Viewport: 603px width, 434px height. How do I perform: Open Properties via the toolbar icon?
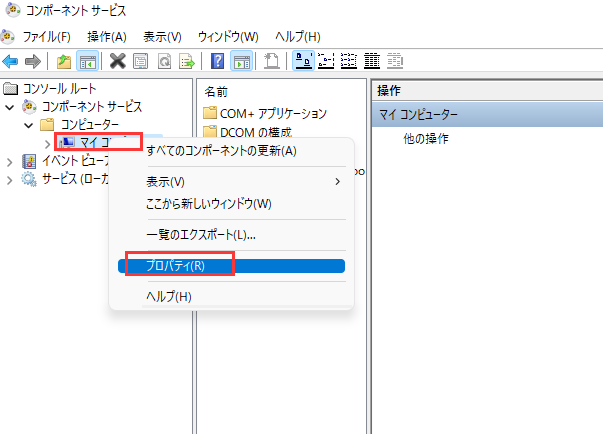click(x=140, y=61)
